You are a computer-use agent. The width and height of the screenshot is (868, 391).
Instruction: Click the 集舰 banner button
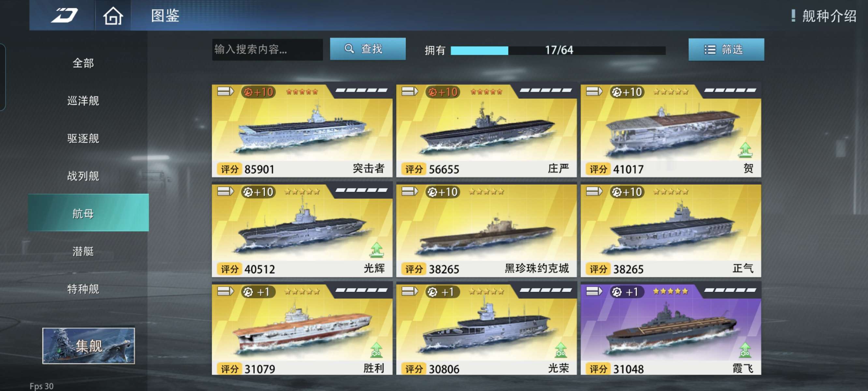click(88, 345)
